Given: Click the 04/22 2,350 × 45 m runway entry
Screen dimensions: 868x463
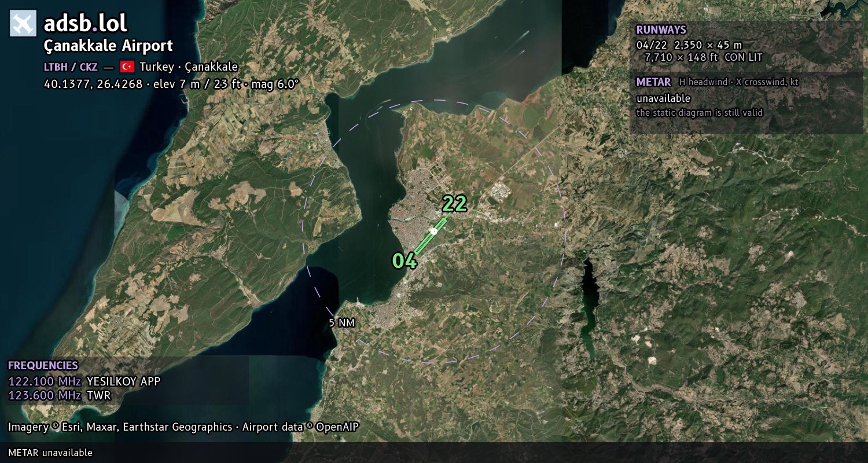Looking at the screenshot, I should pyautogui.click(x=689, y=45).
